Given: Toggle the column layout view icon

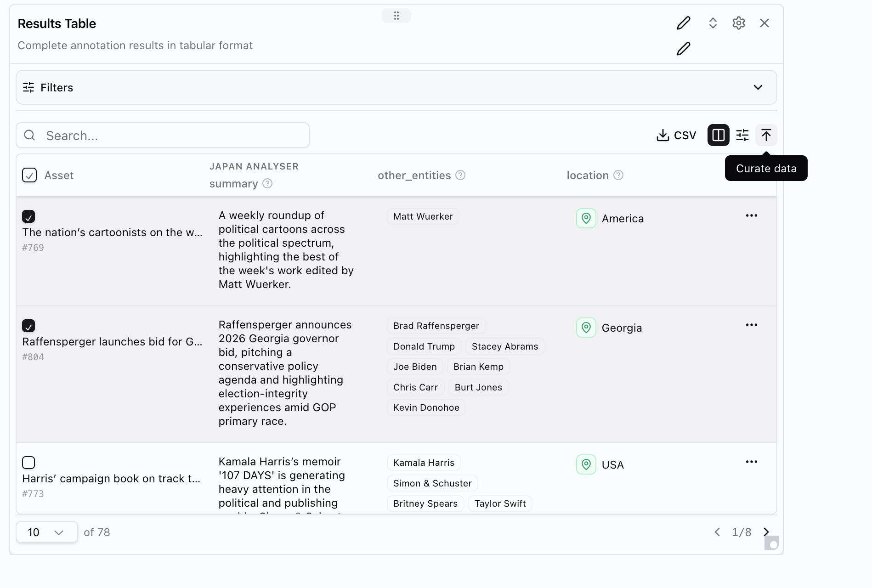Looking at the screenshot, I should [718, 135].
